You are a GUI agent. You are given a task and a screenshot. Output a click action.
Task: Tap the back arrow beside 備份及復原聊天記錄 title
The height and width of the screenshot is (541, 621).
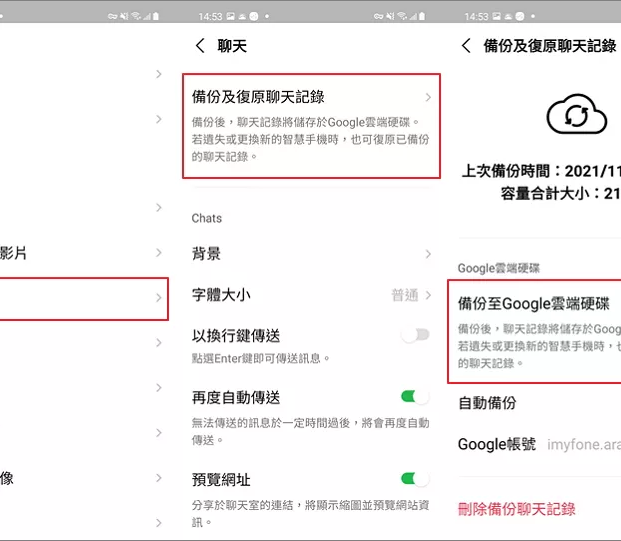click(466, 46)
